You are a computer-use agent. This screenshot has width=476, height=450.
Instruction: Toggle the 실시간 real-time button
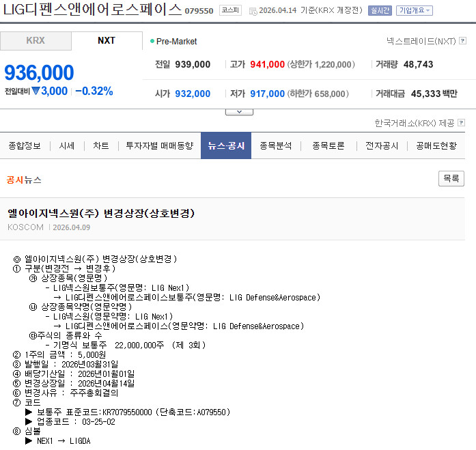click(380, 11)
